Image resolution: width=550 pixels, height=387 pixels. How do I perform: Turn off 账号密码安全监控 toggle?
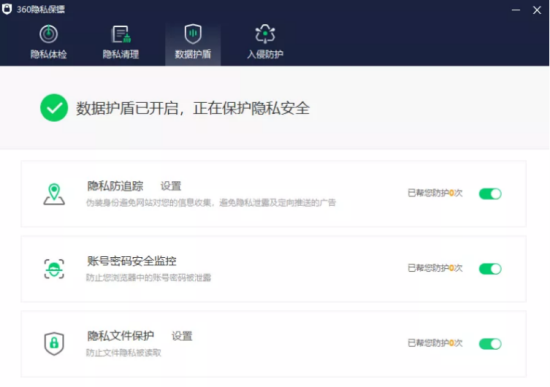point(490,269)
